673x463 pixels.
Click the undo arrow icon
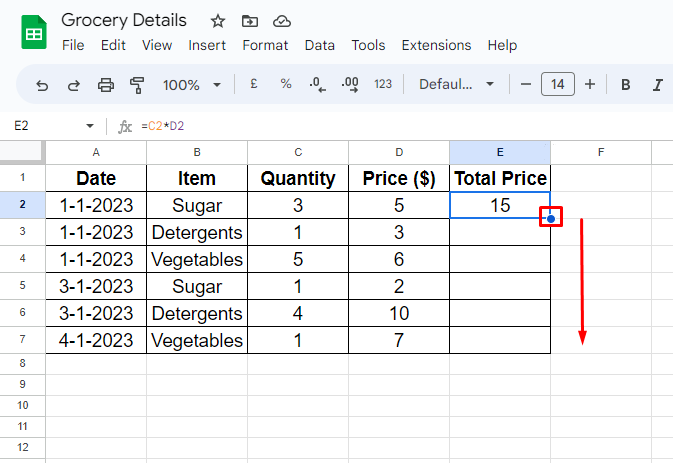(42, 85)
